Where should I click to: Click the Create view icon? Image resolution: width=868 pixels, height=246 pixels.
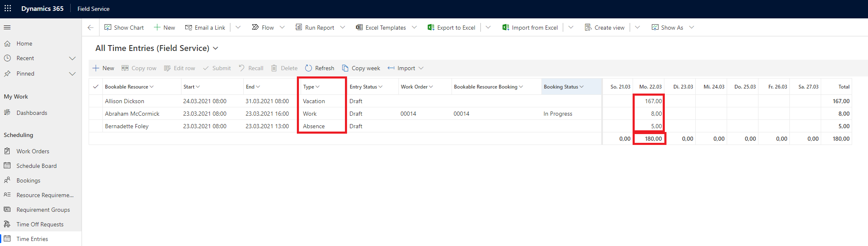point(588,28)
